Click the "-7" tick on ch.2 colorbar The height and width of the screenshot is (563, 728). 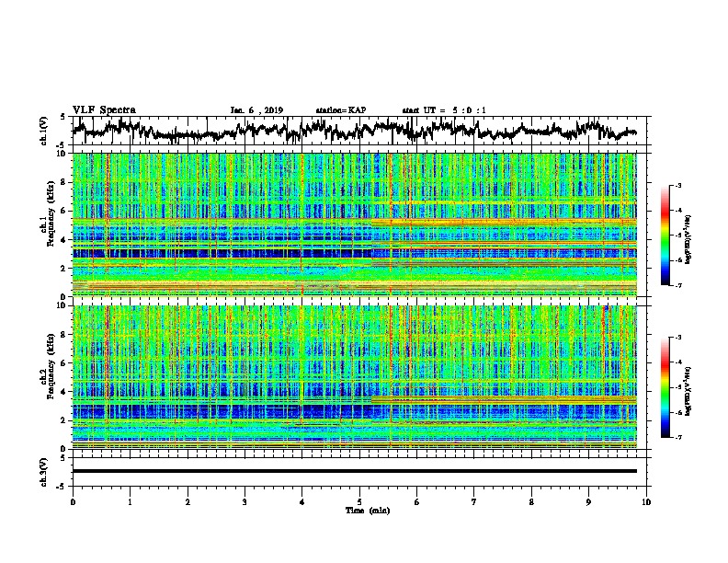pos(678,438)
